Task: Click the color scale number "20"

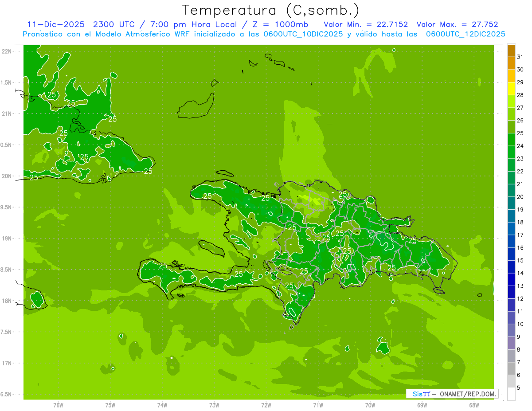Action: pyautogui.click(x=520, y=197)
